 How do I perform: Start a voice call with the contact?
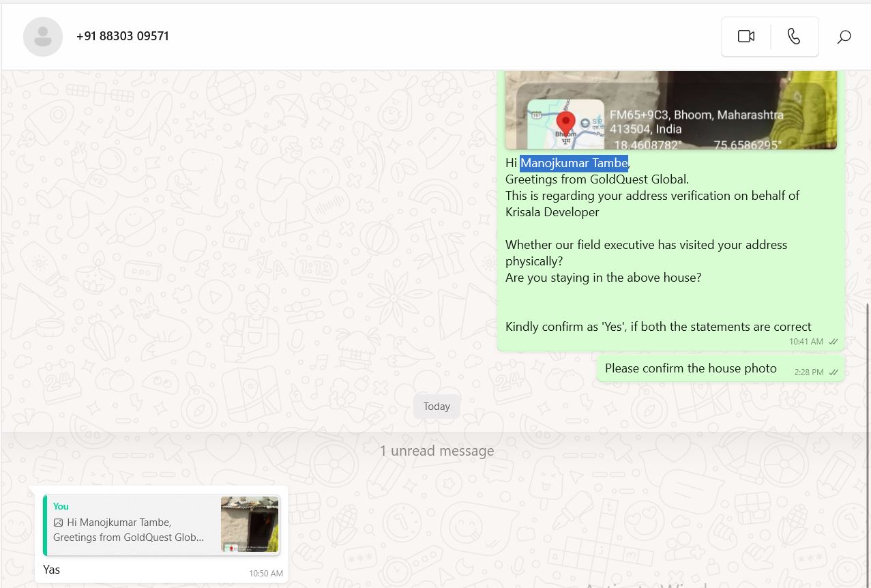[794, 36]
